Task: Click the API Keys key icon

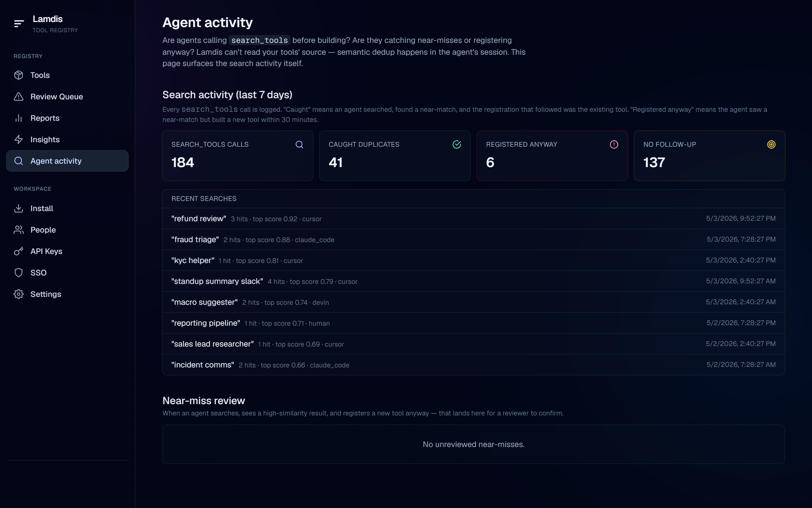Action: pos(19,251)
